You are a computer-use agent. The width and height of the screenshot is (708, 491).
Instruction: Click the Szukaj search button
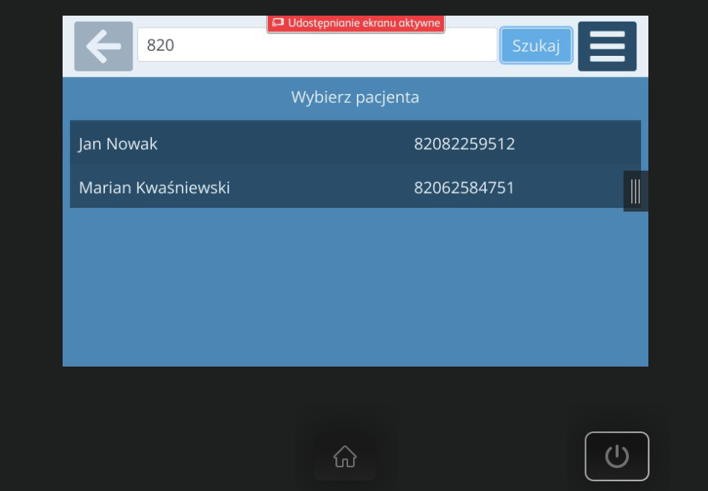[536, 46]
